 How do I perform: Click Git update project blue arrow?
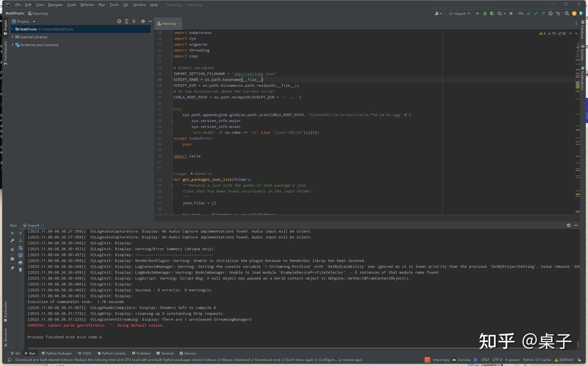point(529,13)
